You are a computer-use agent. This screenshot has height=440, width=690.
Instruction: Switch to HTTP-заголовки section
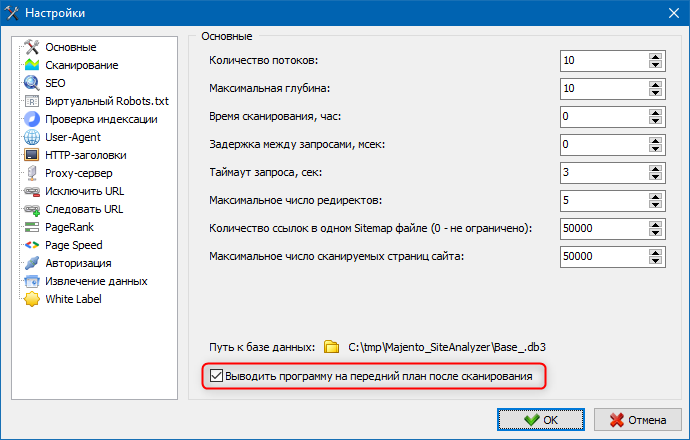coord(86,155)
